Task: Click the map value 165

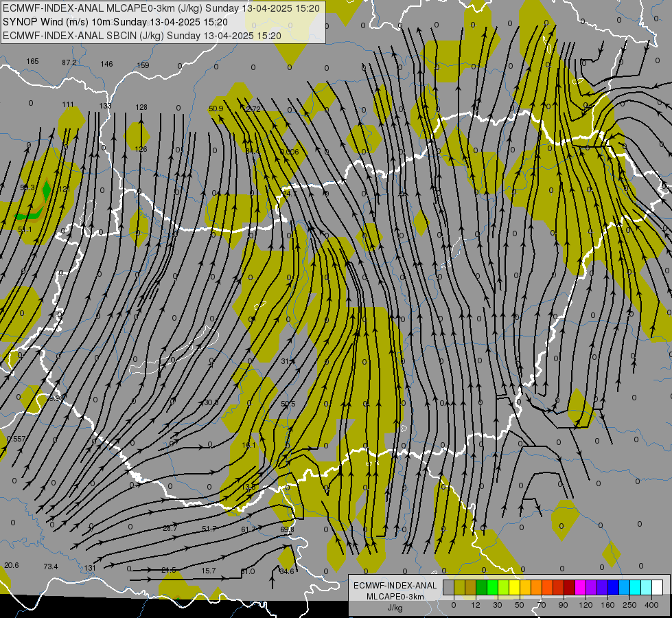Action: point(32,61)
